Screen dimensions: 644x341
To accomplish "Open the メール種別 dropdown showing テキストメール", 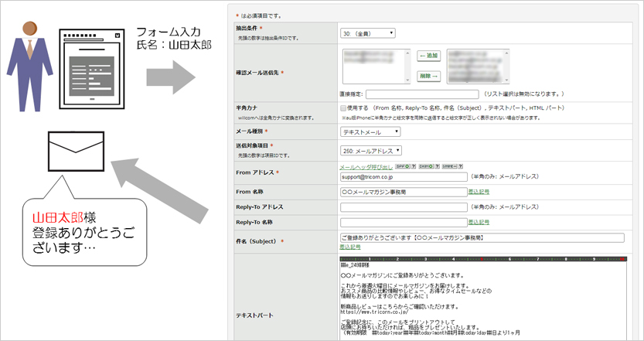I will click(x=370, y=132).
